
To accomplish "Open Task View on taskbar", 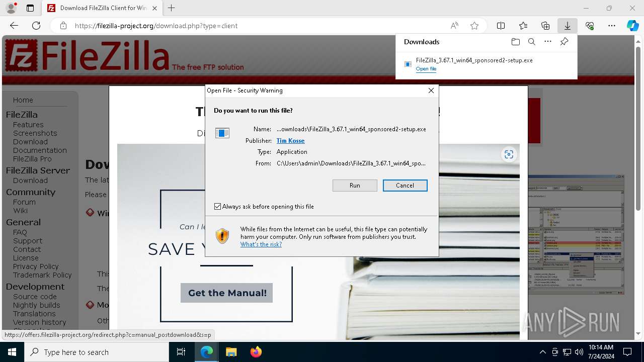I will click(182, 352).
